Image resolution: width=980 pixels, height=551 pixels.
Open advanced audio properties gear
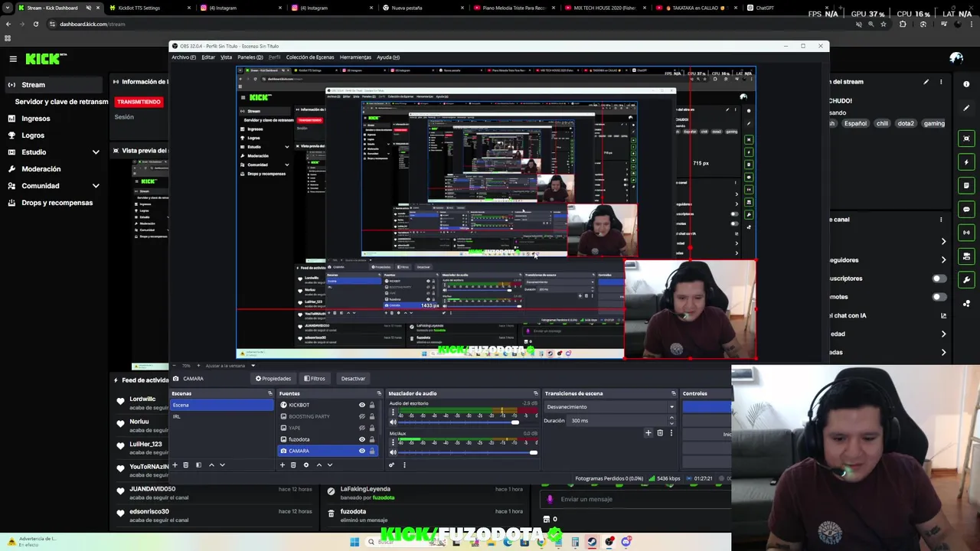(391, 465)
